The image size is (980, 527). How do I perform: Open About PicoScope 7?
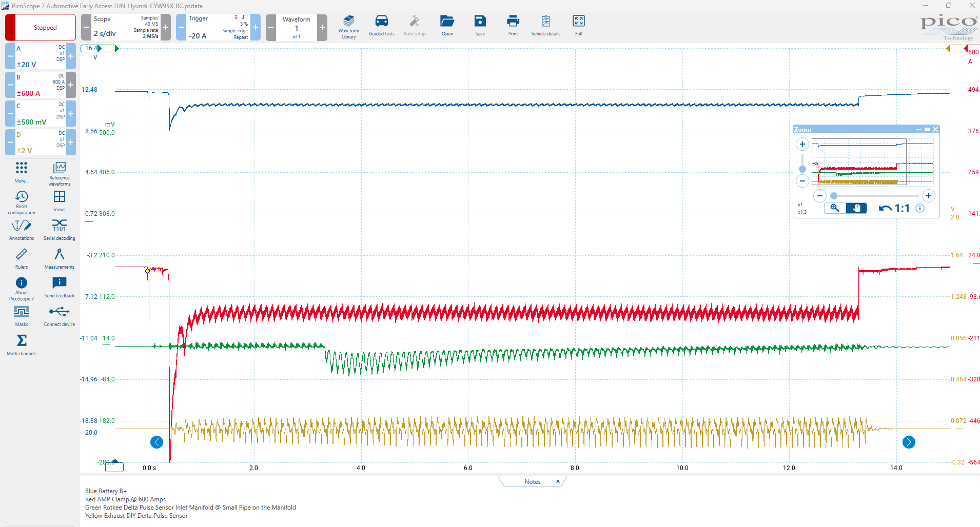click(x=22, y=289)
